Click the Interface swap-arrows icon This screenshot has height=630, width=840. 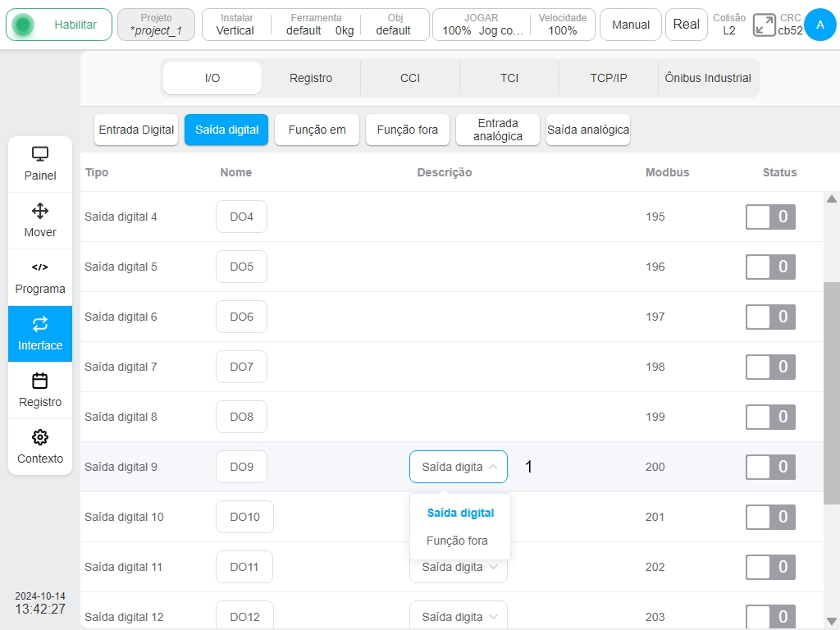pyautogui.click(x=40, y=323)
